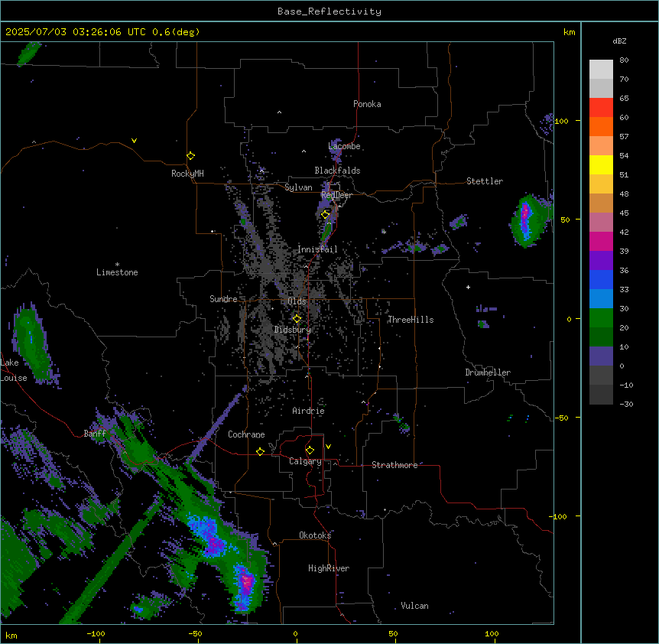
Task: Pick the red 60-65 dBZ legend swatch
Action: [x=601, y=108]
